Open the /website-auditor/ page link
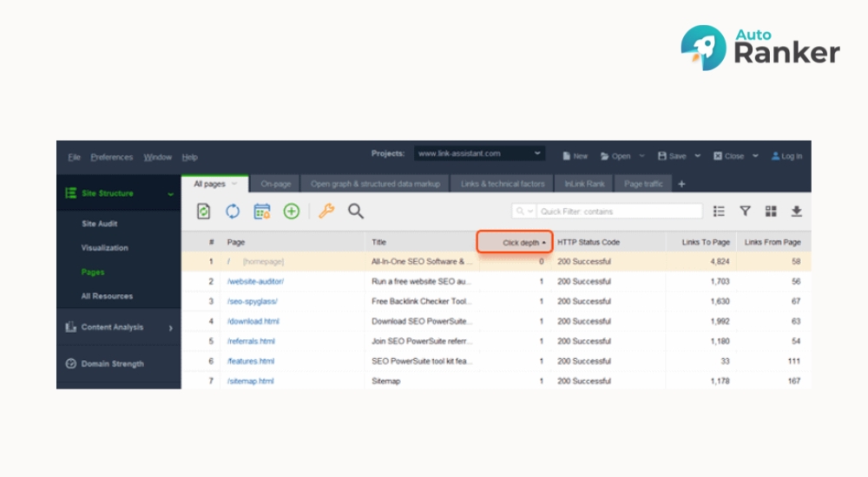The height and width of the screenshot is (477, 868). point(255,281)
